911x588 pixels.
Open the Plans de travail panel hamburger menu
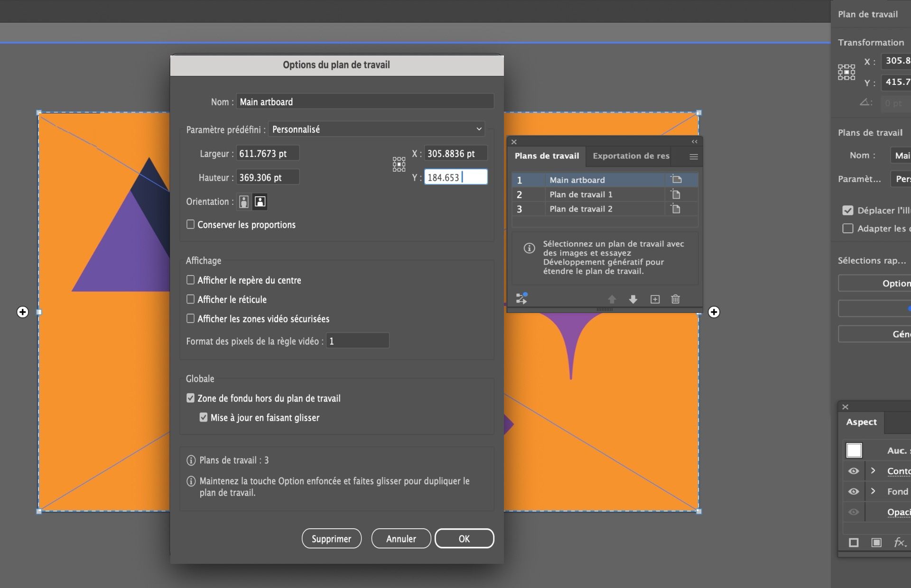pyautogui.click(x=693, y=156)
